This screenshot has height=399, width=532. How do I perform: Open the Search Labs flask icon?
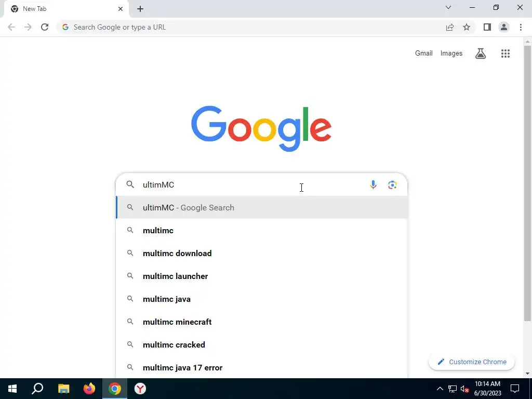pyautogui.click(x=480, y=54)
